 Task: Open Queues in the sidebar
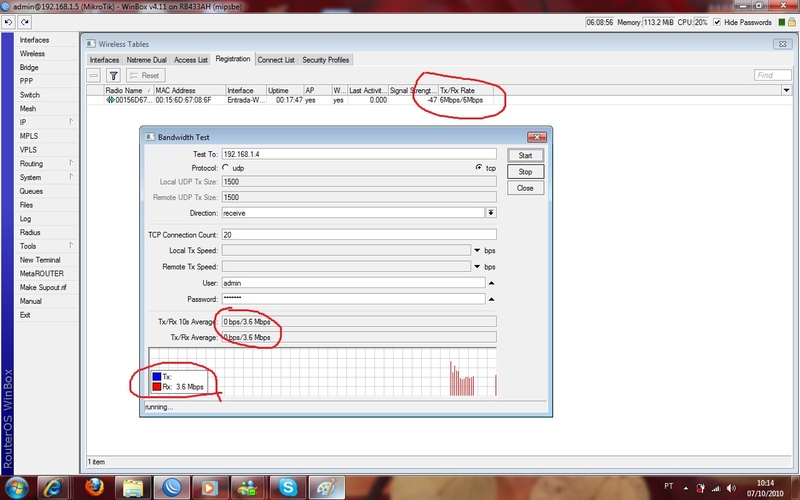point(31,191)
